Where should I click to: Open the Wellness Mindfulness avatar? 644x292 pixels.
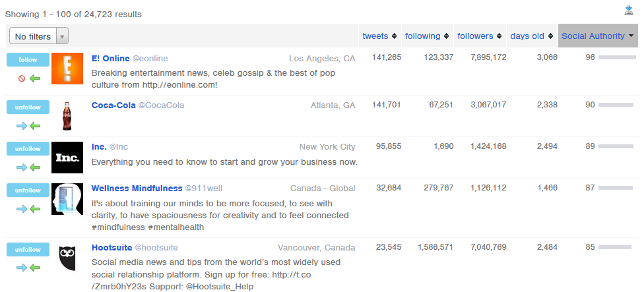(x=67, y=199)
